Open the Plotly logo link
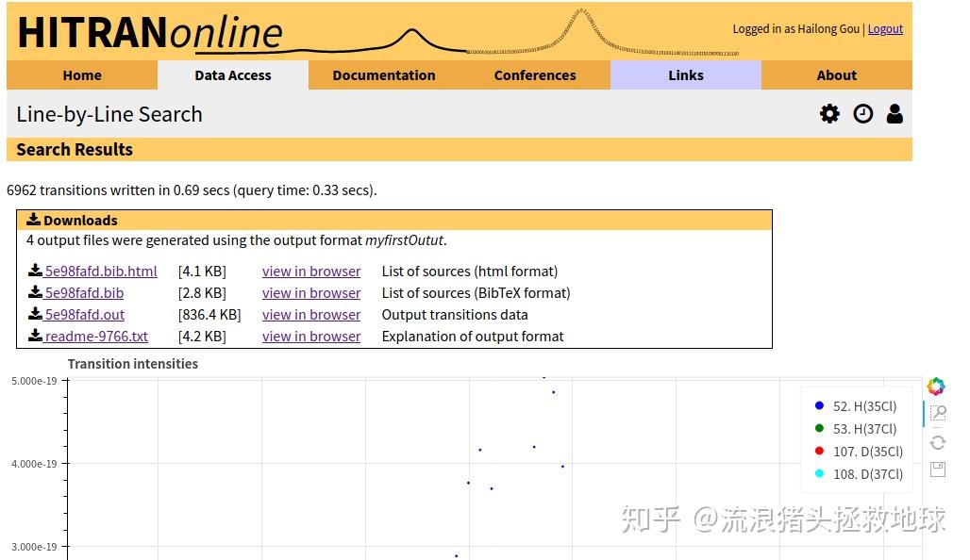The width and height of the screenshot is (970, 560). click(x=935, y=387)
